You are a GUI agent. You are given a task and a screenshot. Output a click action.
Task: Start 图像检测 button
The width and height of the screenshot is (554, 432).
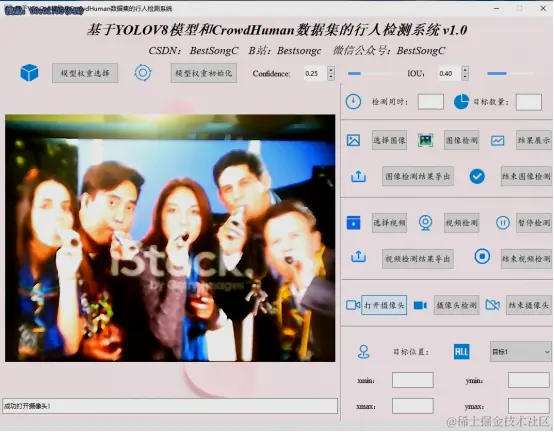[461, 140]
